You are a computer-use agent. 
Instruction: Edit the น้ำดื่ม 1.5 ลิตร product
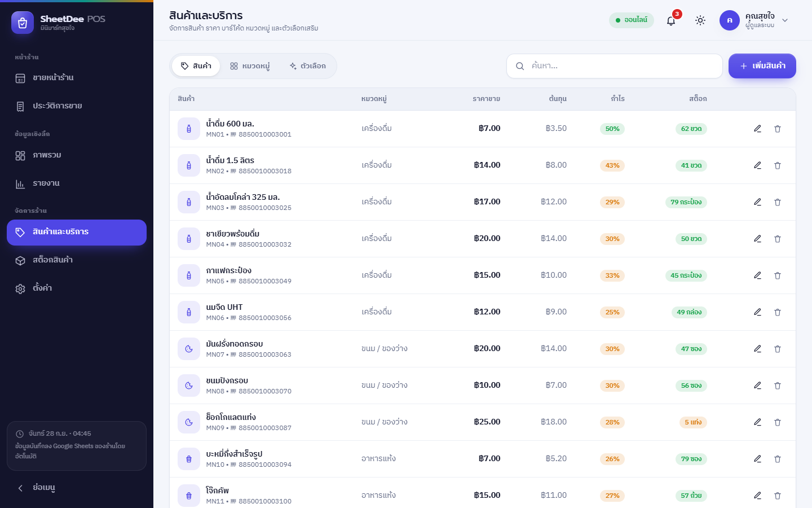click(757, 165)
